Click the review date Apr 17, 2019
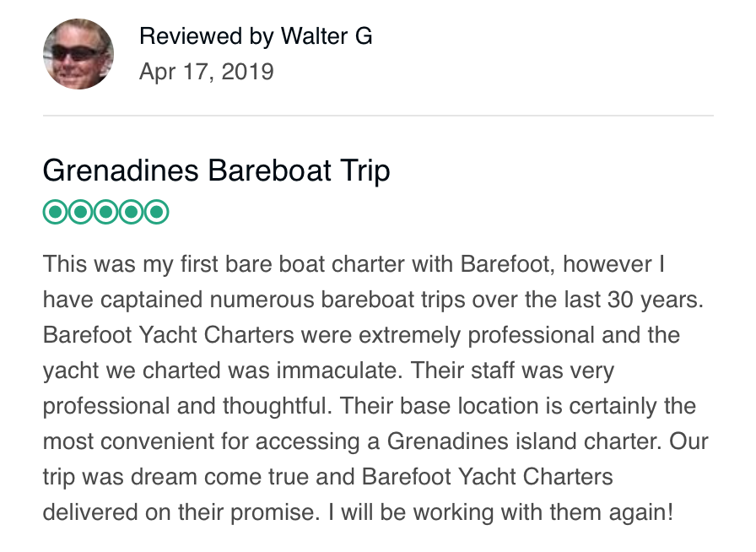This screenshot has height=552, width=756. pyautogui.click(x=207, y=72)
